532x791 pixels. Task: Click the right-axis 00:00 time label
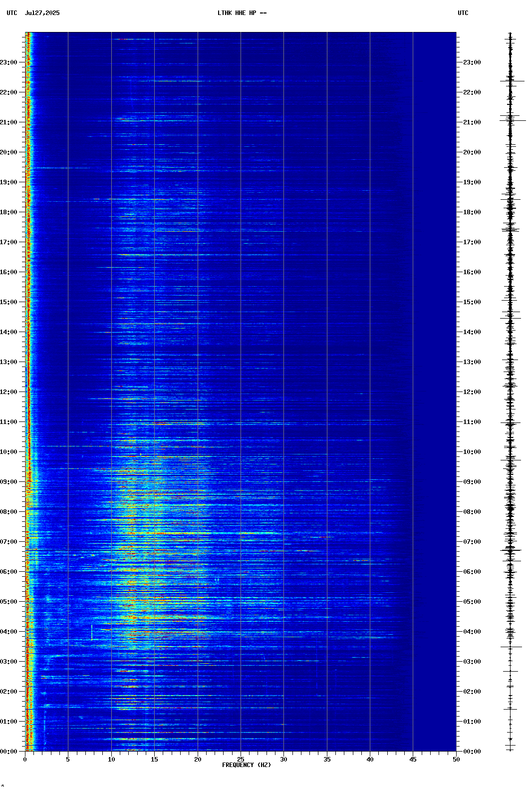(x=472, y=752)
